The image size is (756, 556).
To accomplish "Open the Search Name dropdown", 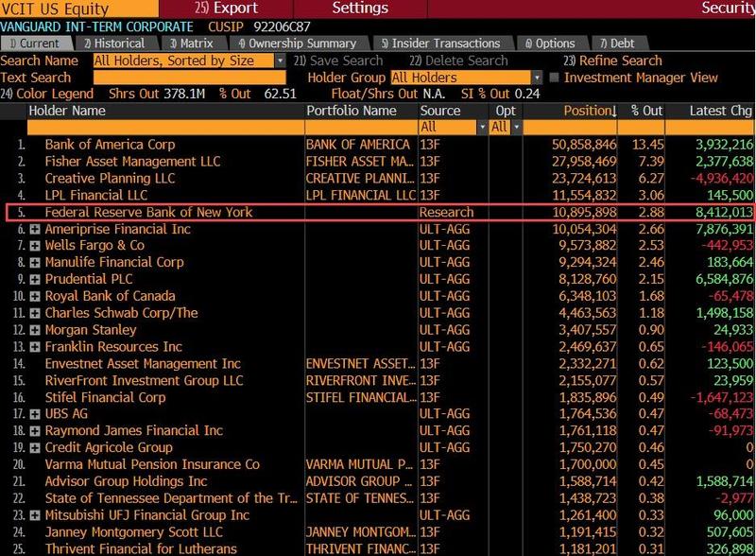I will pyautogui.click(x=280, y=61).
